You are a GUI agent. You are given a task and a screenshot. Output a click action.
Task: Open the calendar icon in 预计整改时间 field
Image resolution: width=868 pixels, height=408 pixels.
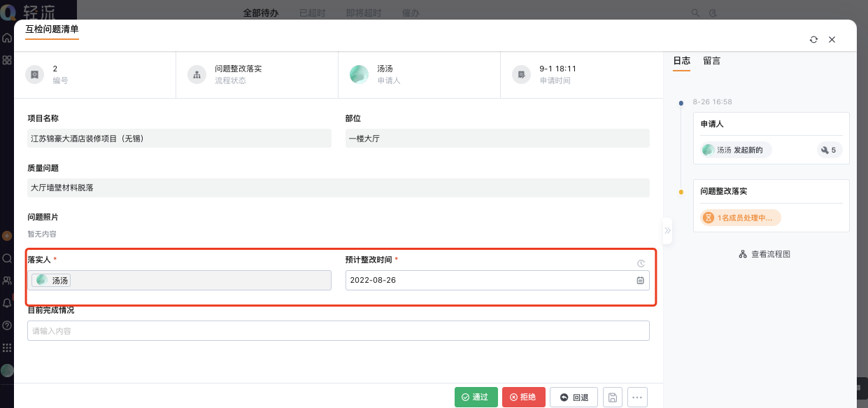[640, 281]
